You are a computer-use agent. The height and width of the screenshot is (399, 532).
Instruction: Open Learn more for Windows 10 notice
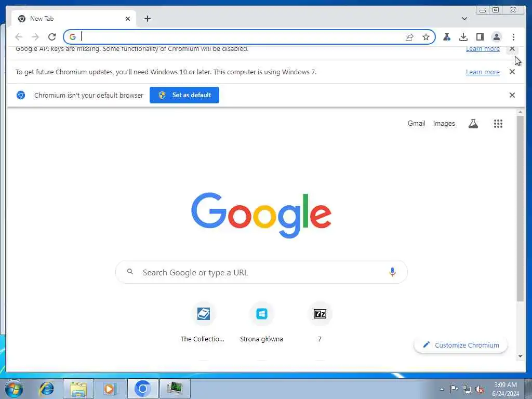coord(483,72)
